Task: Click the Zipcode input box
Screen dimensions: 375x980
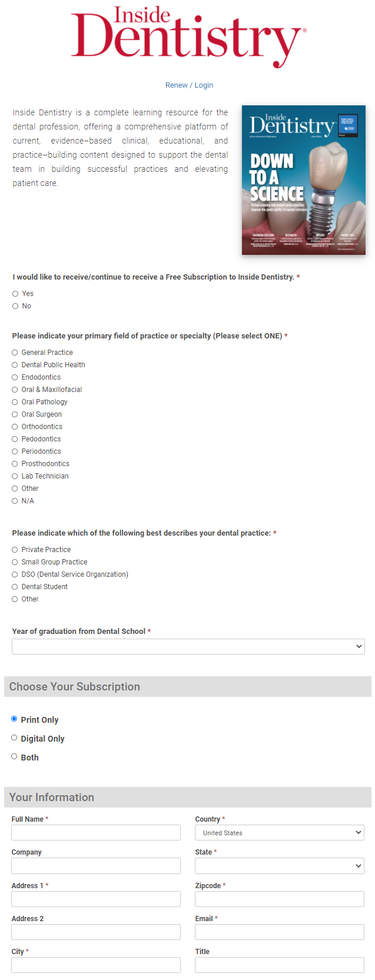Action: click(x=280, y=899)
